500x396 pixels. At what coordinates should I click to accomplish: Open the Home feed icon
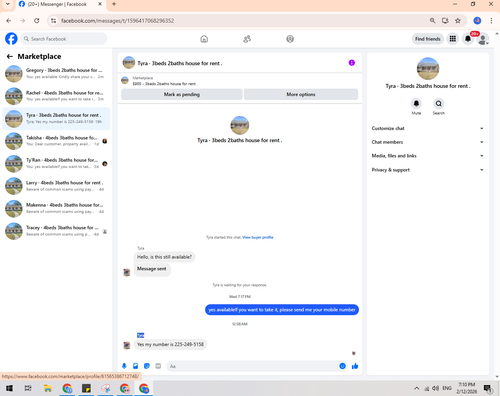click(204, 39)
